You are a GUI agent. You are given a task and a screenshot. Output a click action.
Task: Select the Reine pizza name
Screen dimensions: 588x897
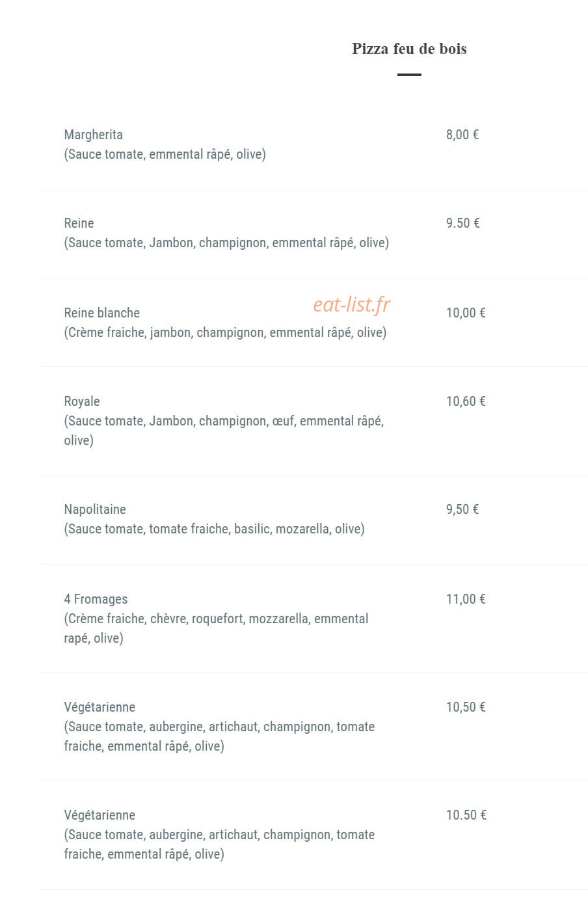coord(79,223)
